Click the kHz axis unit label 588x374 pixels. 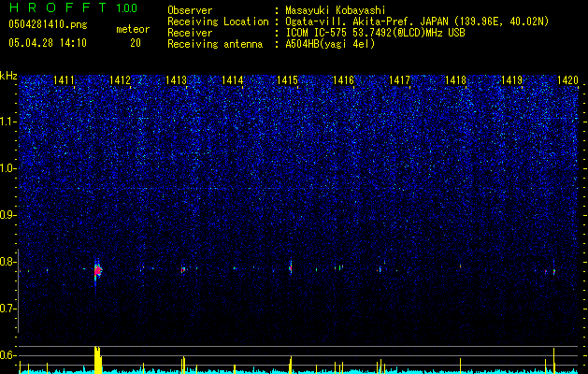point(8,76)
